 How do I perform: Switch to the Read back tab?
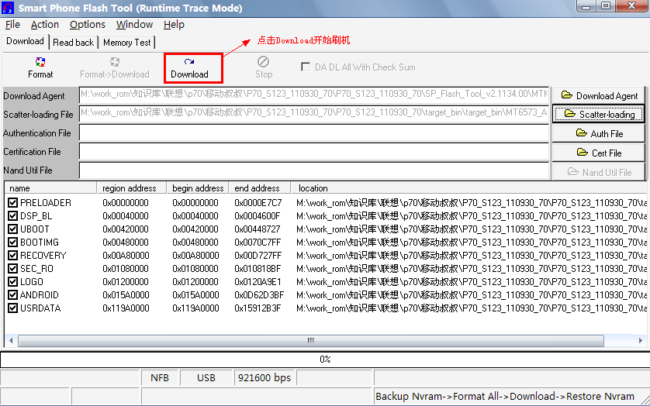click(x=73, y=42)
